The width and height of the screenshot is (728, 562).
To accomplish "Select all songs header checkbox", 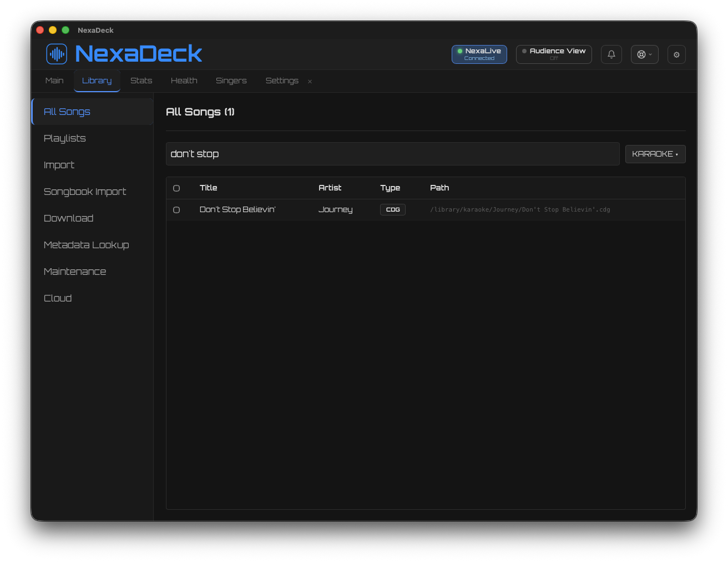I will tap(176, 188).
